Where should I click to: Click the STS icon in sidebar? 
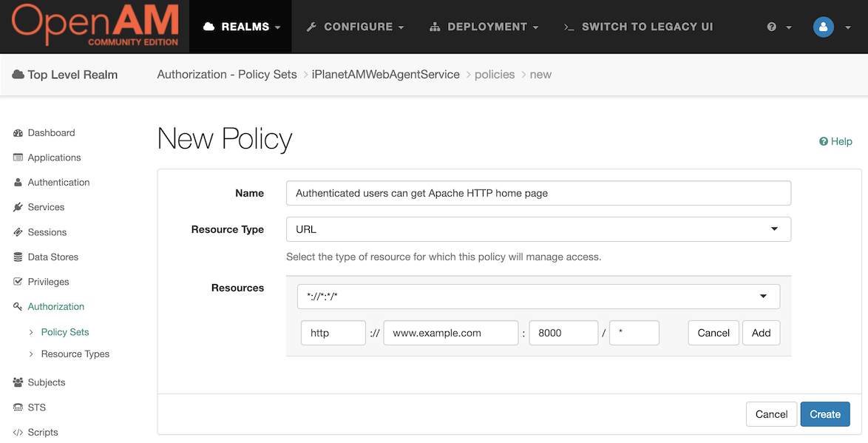tap(18, 407)
